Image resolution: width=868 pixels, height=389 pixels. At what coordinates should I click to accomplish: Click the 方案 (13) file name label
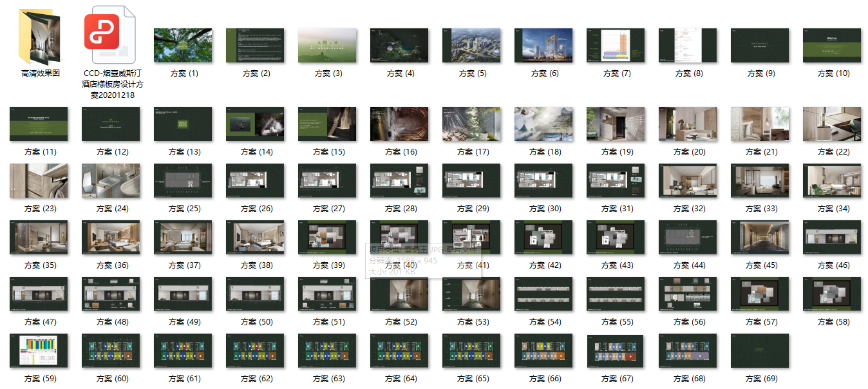pos(184,152)
